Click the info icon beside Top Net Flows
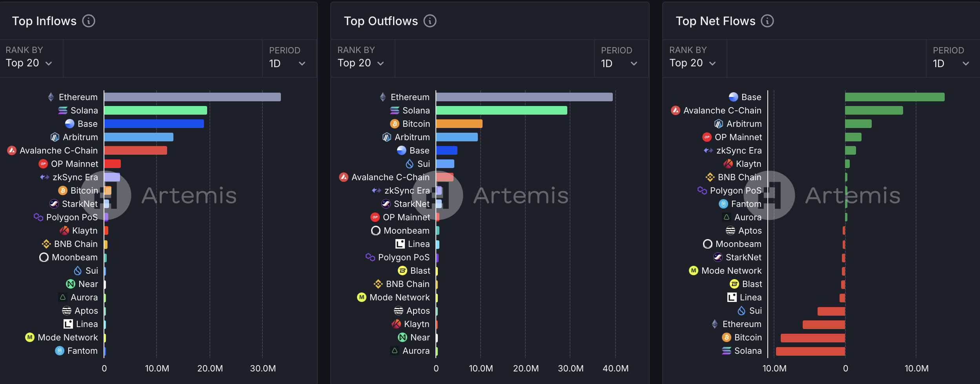The width and height of the screenshot is (980, 384). coord(767,21)
